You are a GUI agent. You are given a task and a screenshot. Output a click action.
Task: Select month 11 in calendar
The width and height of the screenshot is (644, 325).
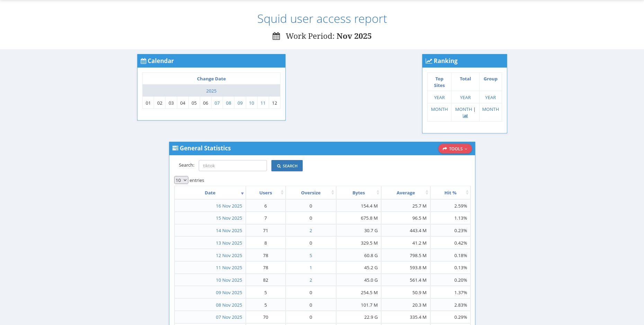(263, 103)
